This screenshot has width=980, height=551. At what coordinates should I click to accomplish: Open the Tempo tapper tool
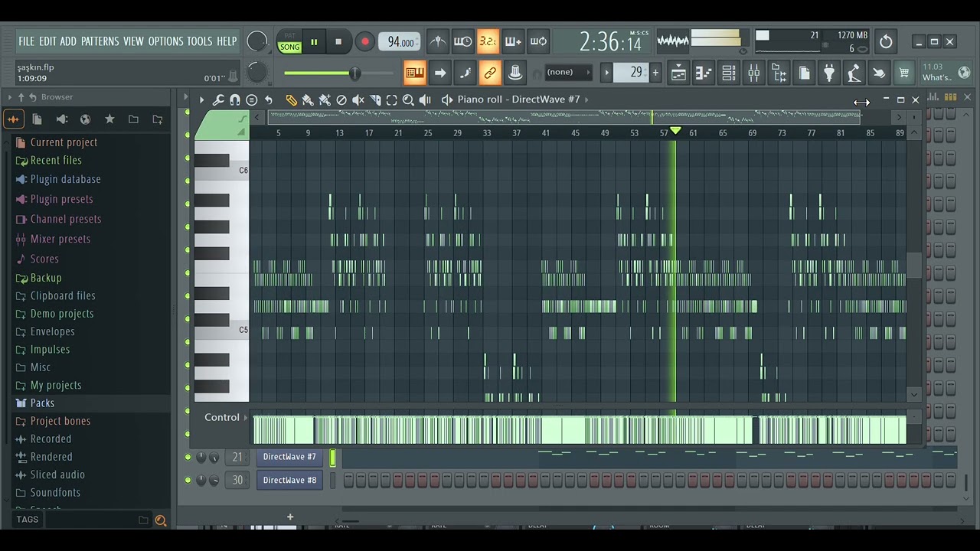[854, 73]
